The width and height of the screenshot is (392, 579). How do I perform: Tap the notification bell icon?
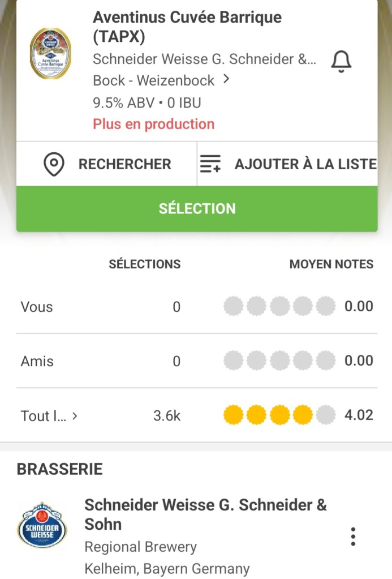click(341, 61)
